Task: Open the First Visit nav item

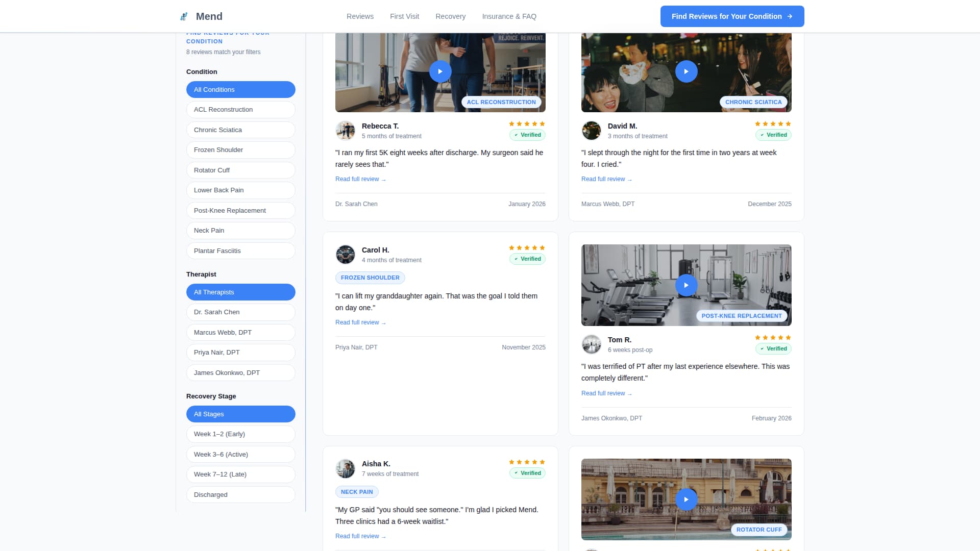Action: pyautogui.click(x=404, y=16)
